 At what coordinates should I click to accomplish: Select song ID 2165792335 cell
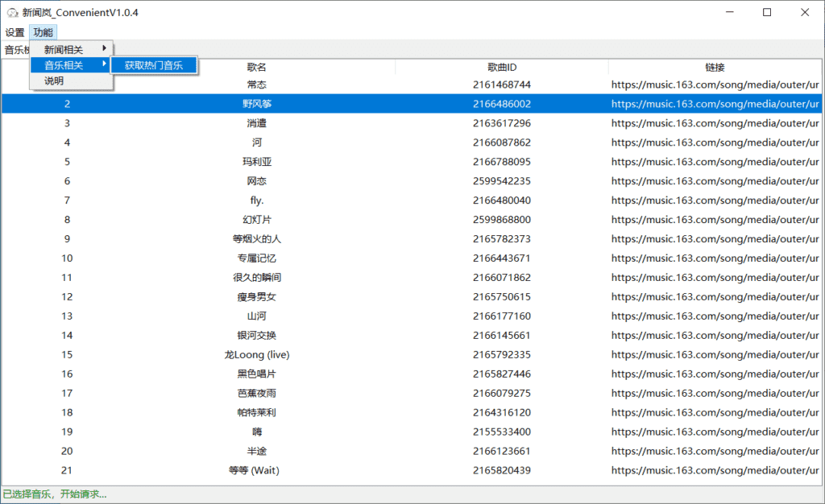coord(501,355)
